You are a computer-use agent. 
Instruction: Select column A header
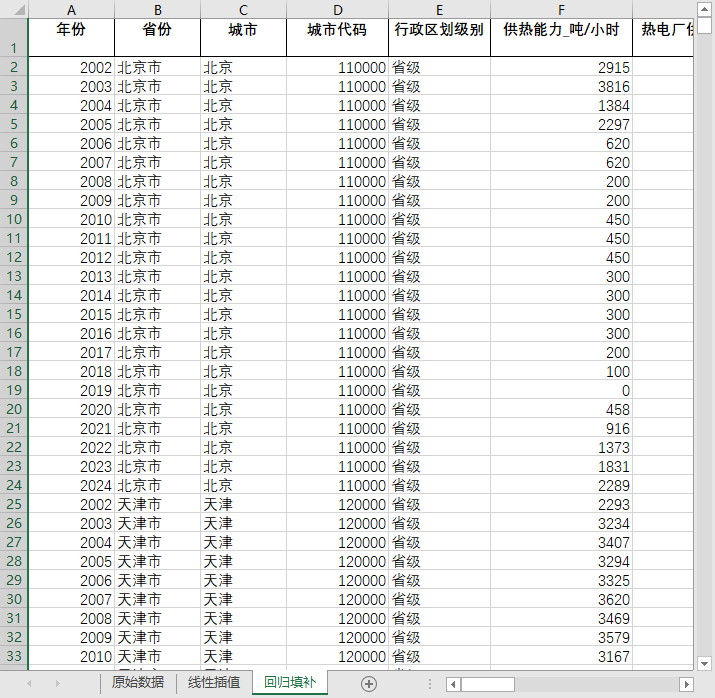coord(71,10)
